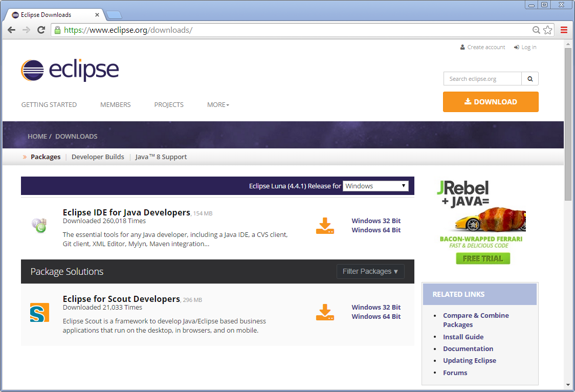The width and height of the screenshot is (575, 392).
Task: Open the PROJECTS menu item
Action: (169, 105)
